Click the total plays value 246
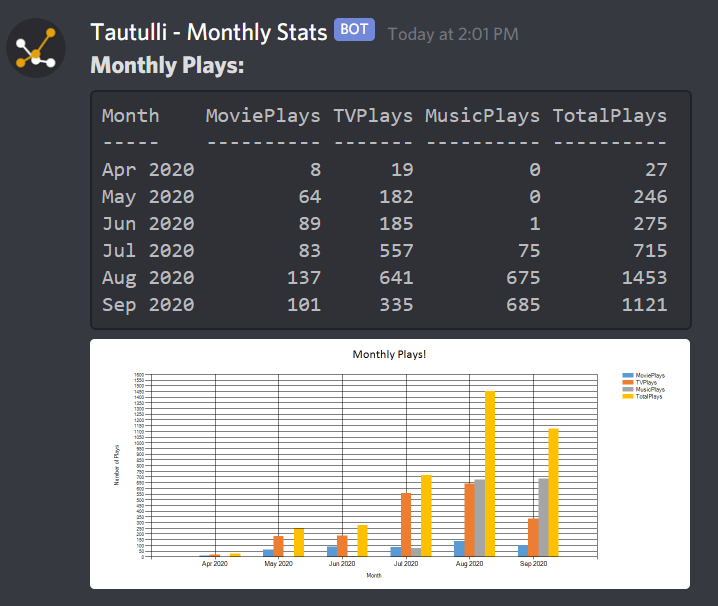Screen dimensions: 718x606 click(x=650, y=197)
